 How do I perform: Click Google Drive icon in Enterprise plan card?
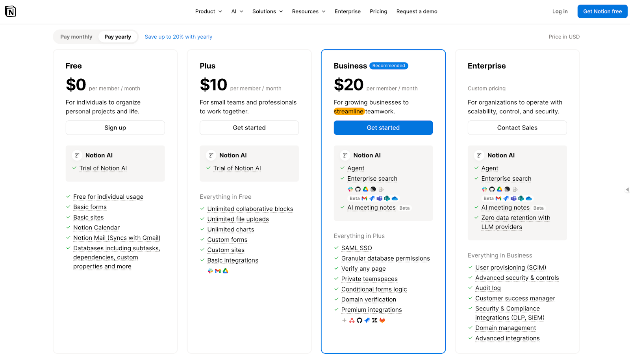pyautogui.click(x=499, y=189)
